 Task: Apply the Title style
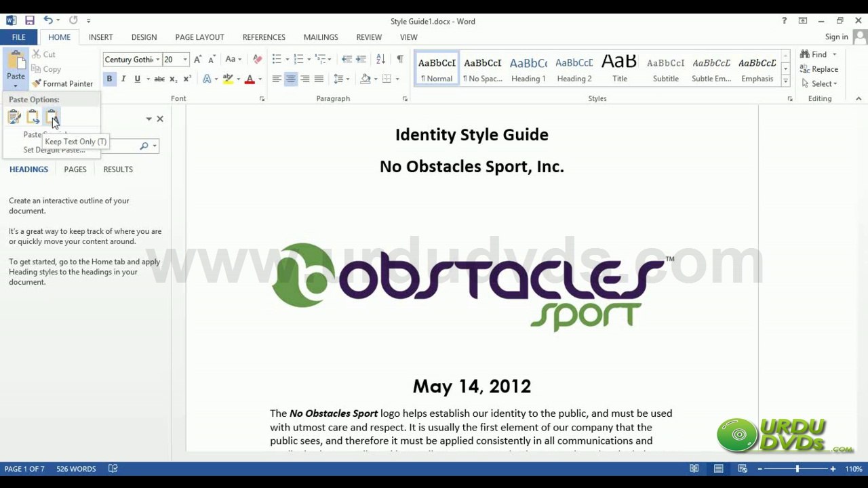tap(620, 70)
